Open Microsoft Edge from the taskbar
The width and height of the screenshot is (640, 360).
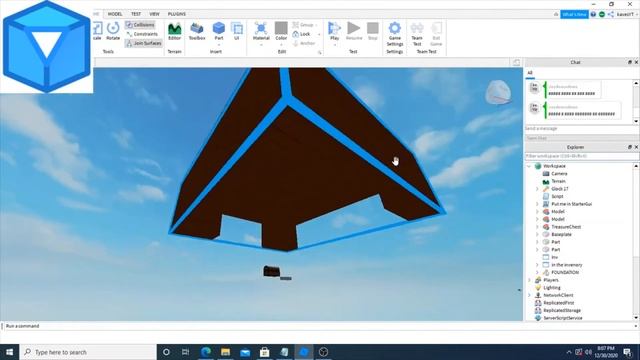point(206,352)
